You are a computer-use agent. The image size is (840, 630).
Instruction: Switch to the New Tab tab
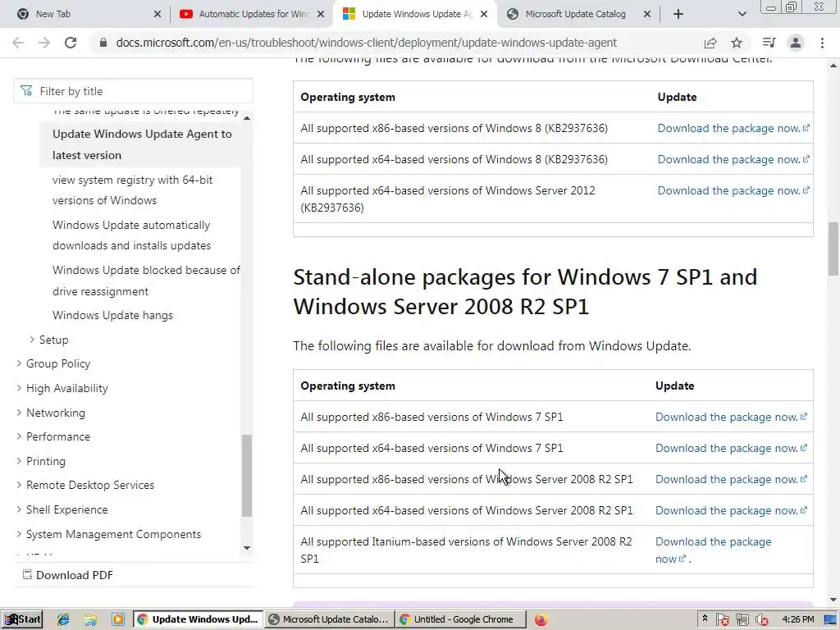tap(89, 14)
